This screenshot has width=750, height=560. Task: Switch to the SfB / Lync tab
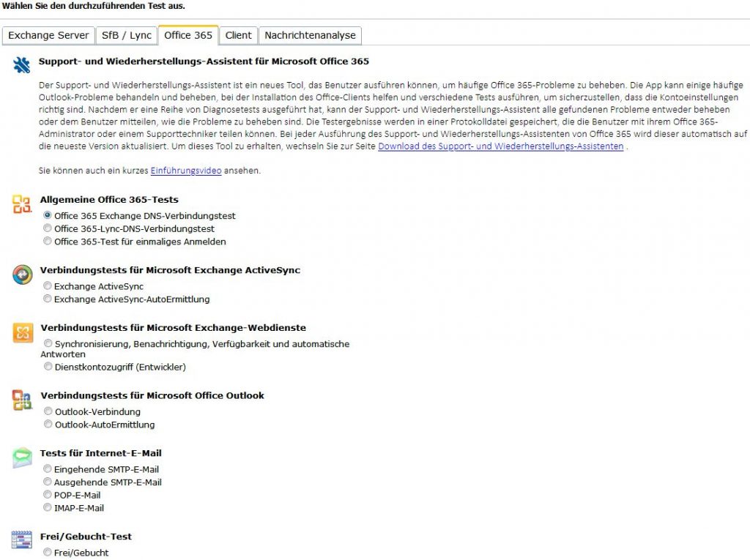click(x=127, y=35)
